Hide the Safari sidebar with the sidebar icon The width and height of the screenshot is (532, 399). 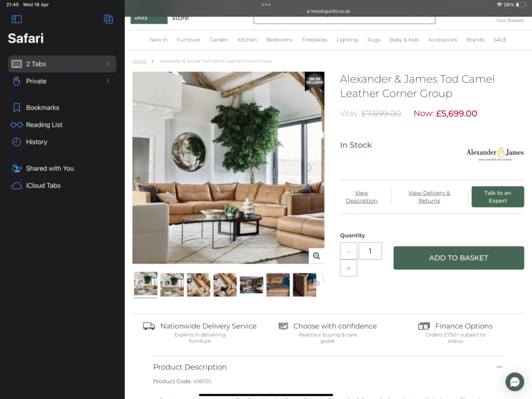(x=17, y=19)
